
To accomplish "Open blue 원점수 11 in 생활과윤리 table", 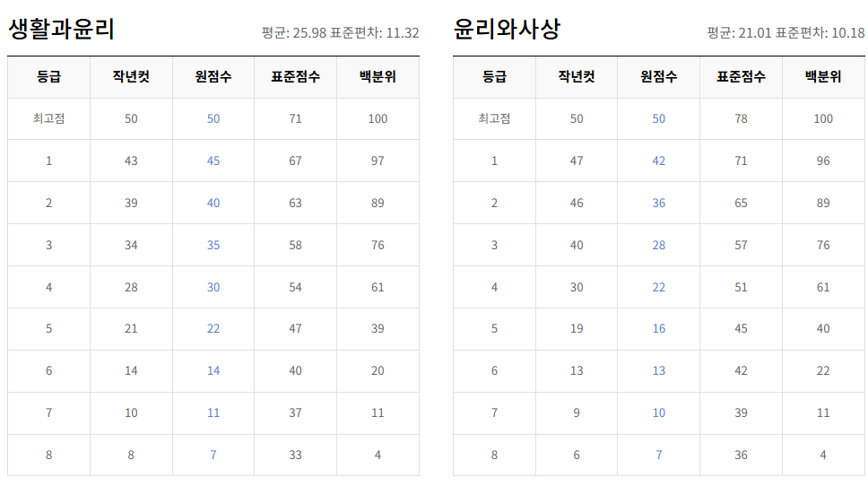I will coord(213,412).
